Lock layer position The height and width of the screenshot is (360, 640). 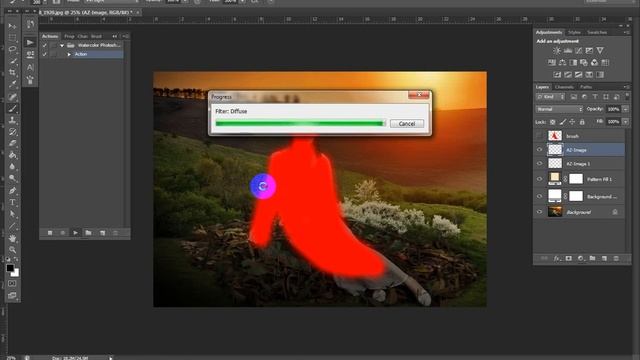(572, 122)
